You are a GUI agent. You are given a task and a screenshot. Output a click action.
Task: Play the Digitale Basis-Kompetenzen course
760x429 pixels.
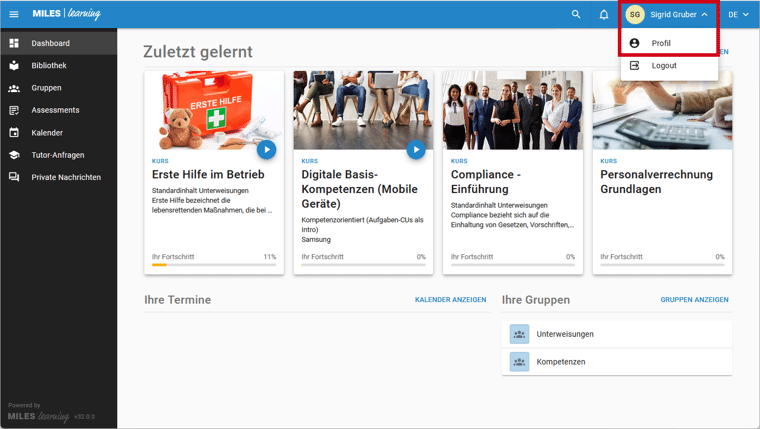[x=415, y=149]
